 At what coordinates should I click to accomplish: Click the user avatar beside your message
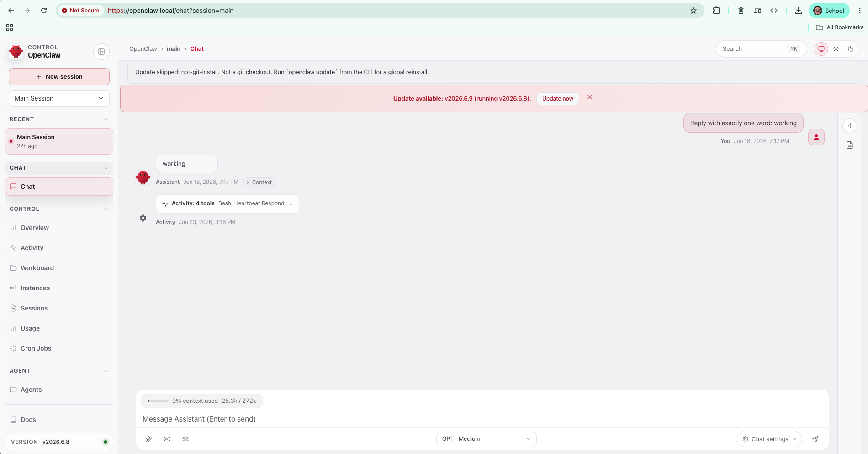tap(816, 137)
